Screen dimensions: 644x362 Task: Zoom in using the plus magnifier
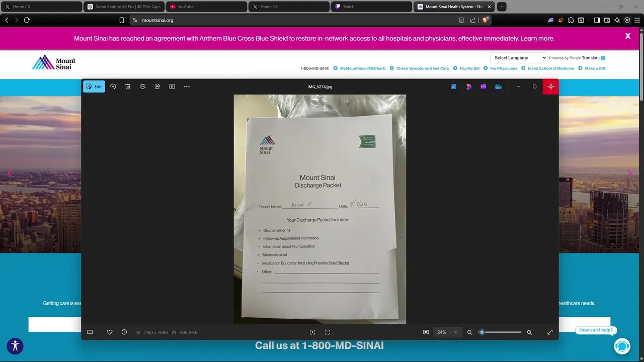tap(529, 332)
